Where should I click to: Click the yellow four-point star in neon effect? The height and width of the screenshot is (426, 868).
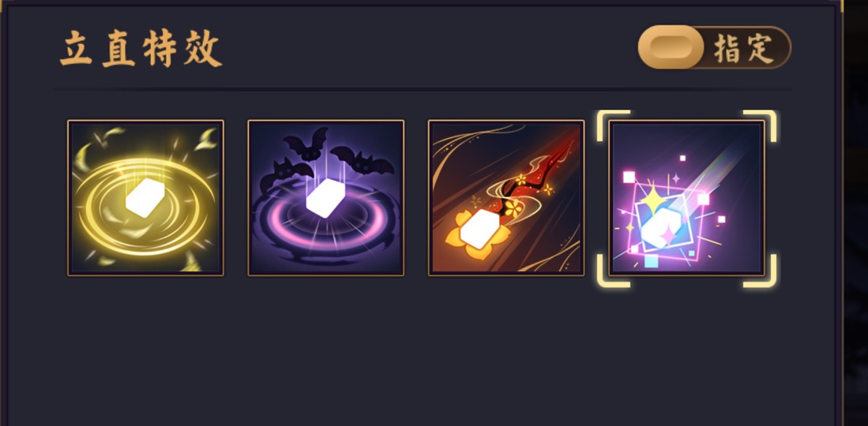(x=653, y=200)
